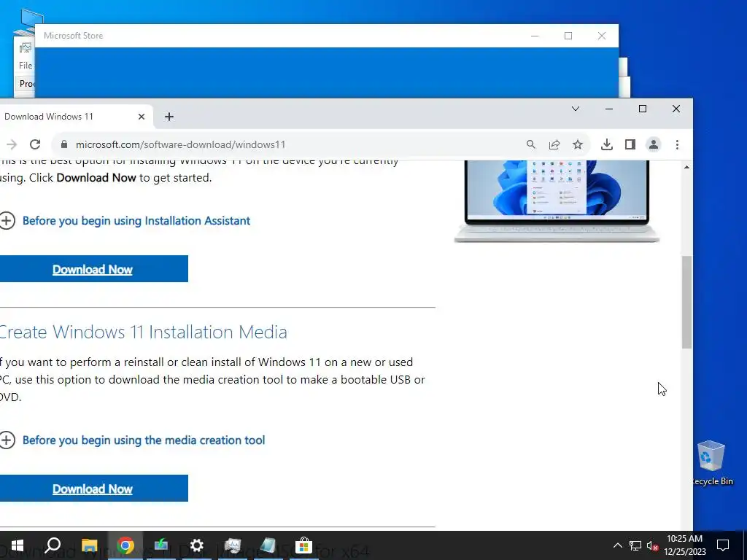Click the green arrow app icon in taskbar
This screenshot has height=560, width=747.
coord(161,545)
